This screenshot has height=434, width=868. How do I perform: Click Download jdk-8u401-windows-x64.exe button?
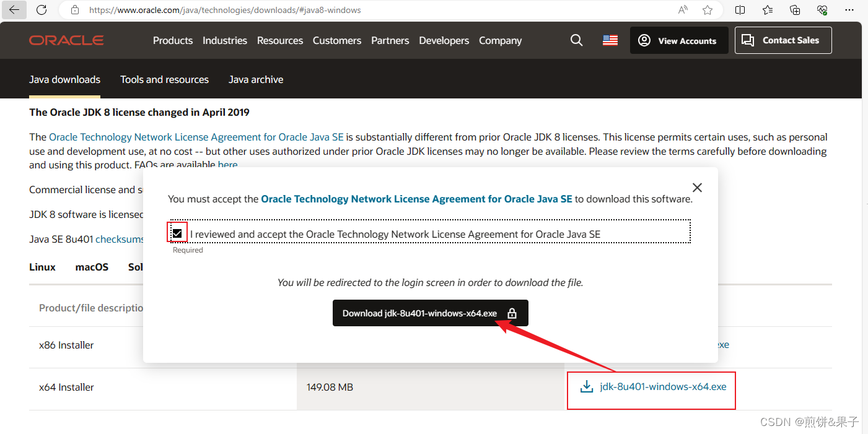point(431,313)
